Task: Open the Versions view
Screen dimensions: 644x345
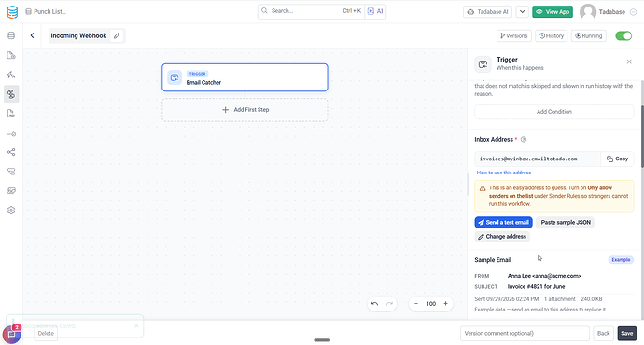Action: (514, 35)
